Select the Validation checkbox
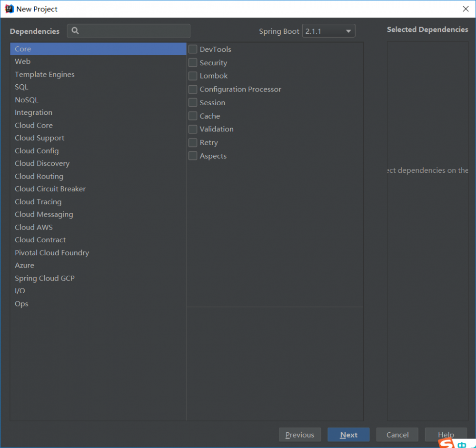This screenshot has width=476, height=448. coord(193,129)
